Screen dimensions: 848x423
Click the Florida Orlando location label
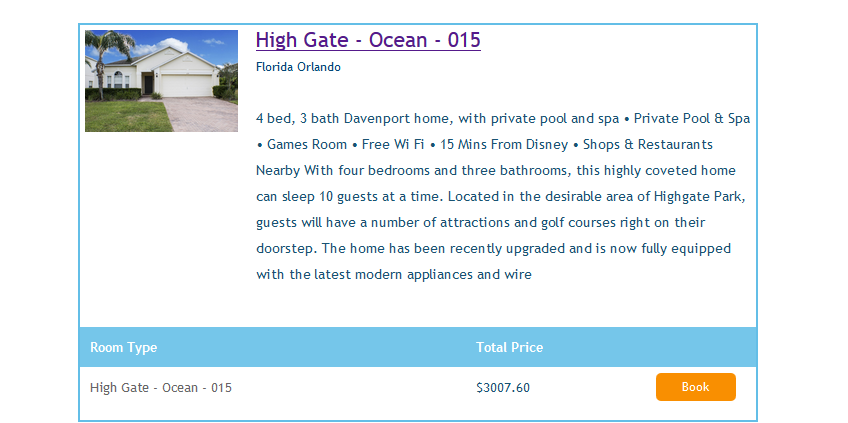(x=298, y=67)
